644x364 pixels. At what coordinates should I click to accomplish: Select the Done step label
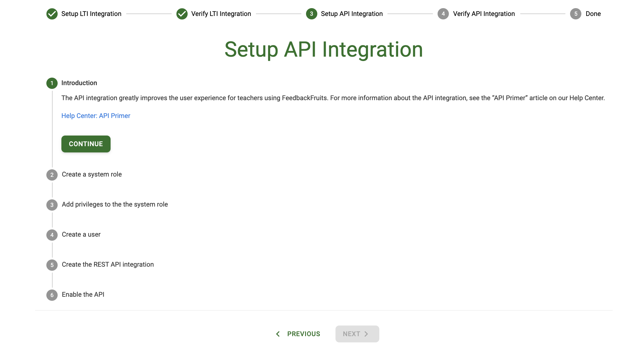click(x=593, y=14)
